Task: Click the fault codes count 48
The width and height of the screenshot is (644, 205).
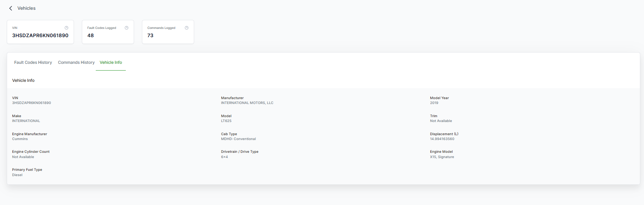Action: click(90, 36)
